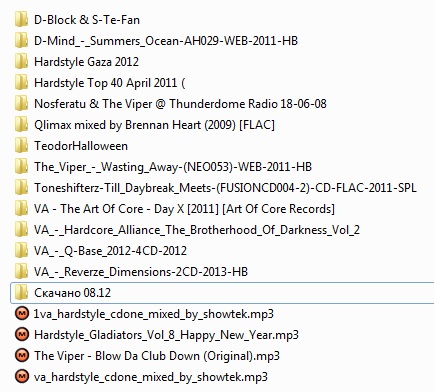Select the D-Block & S-Te-Fan folder name

coord(87,20)
